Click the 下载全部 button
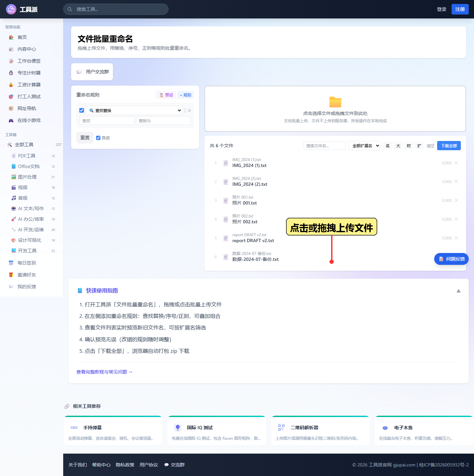 click(x=449, y=146)
